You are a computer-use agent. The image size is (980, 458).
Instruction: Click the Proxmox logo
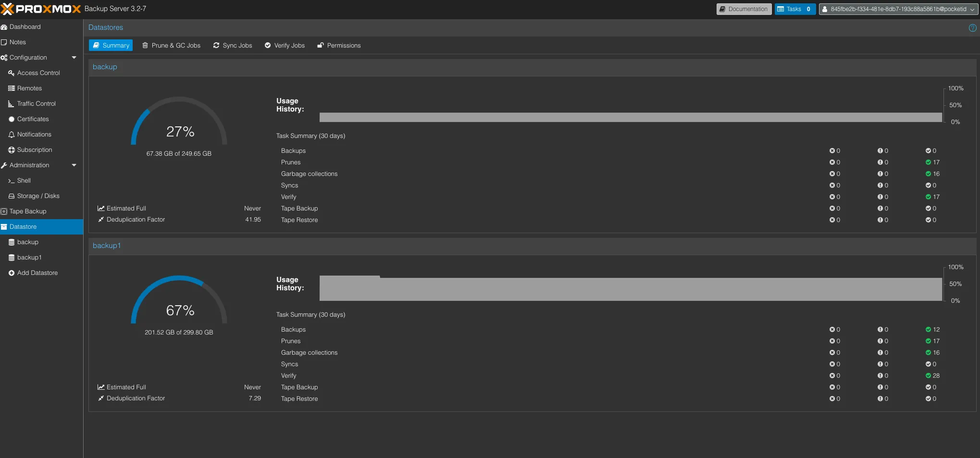pyautogui.click(x=41, y=9)
